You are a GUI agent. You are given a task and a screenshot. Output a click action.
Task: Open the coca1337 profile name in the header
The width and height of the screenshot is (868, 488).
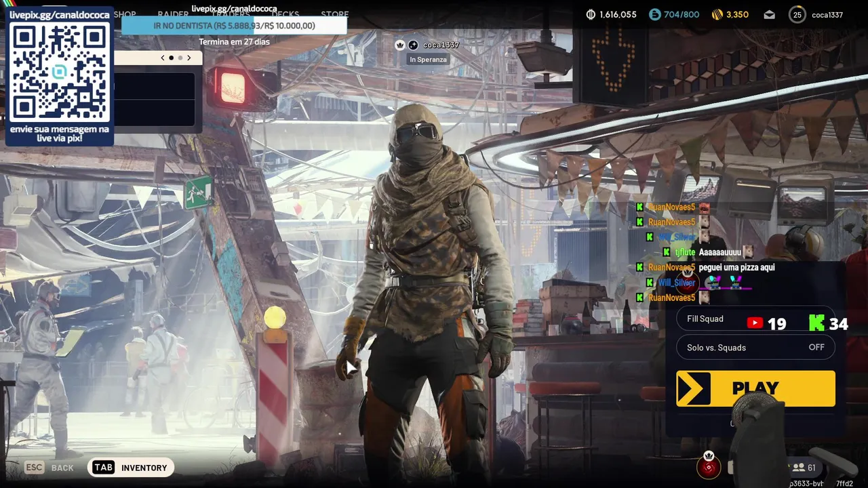[827, 15]
